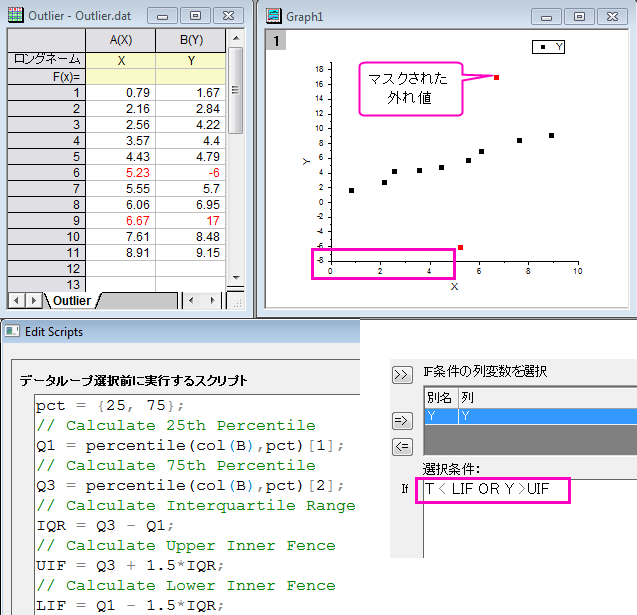Select the Outlier sheet tab

(72, 301)
